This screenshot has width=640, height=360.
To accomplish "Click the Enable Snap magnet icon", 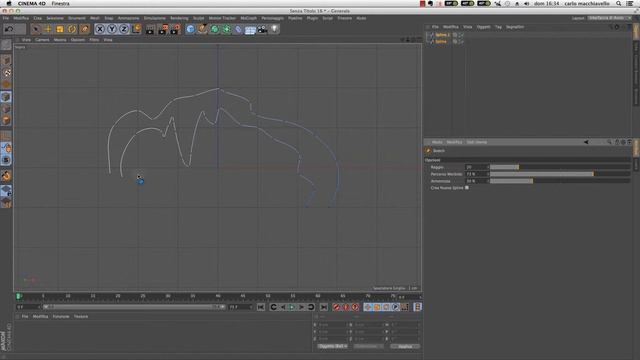I will coord(6,176).
